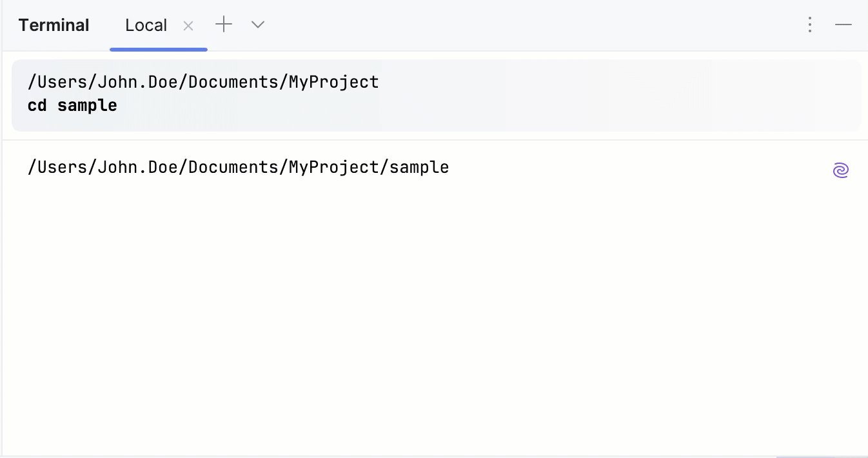This screenshot has height=458, width=868.
Task: Click the Terminal panel title
Action: [x=54, y=25]
